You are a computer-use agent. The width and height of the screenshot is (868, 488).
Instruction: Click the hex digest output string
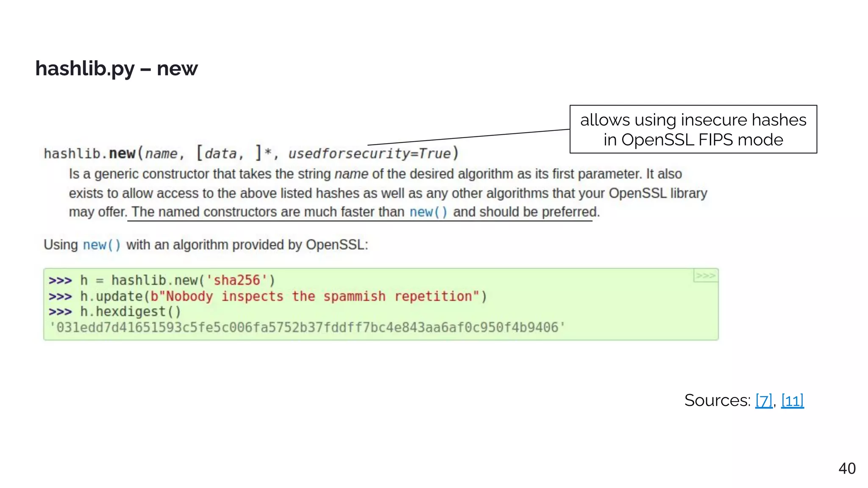[x=307, y=327]
